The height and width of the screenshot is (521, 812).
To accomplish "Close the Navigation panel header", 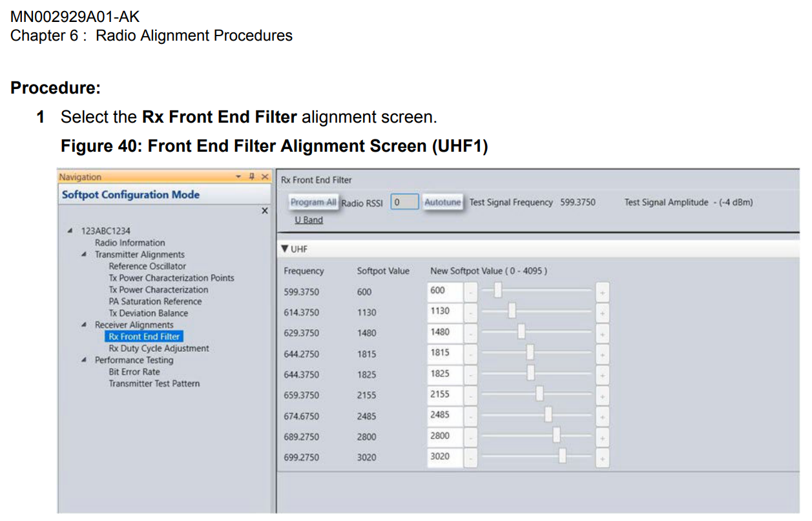I will [265, 177].
